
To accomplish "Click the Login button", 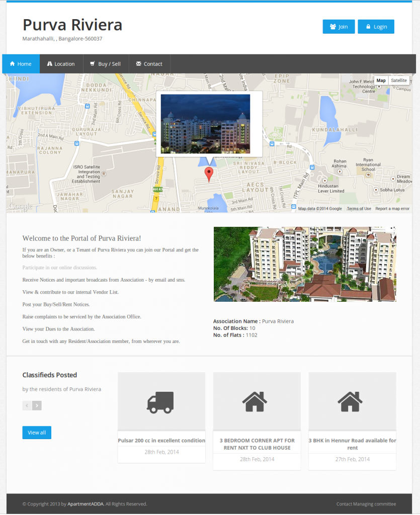I will (x=376, y=27).
